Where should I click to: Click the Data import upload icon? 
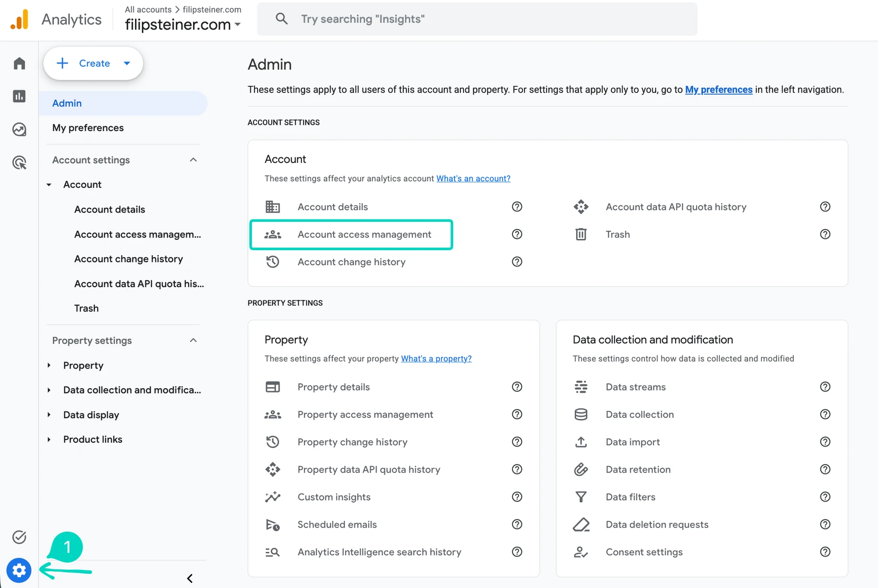(581, 442)
